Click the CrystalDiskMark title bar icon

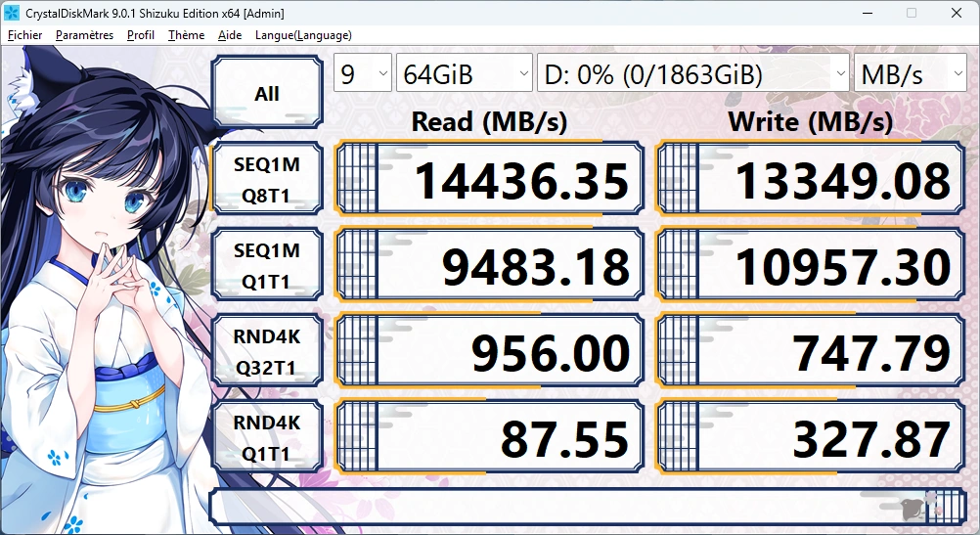click(x=12, y=13)
